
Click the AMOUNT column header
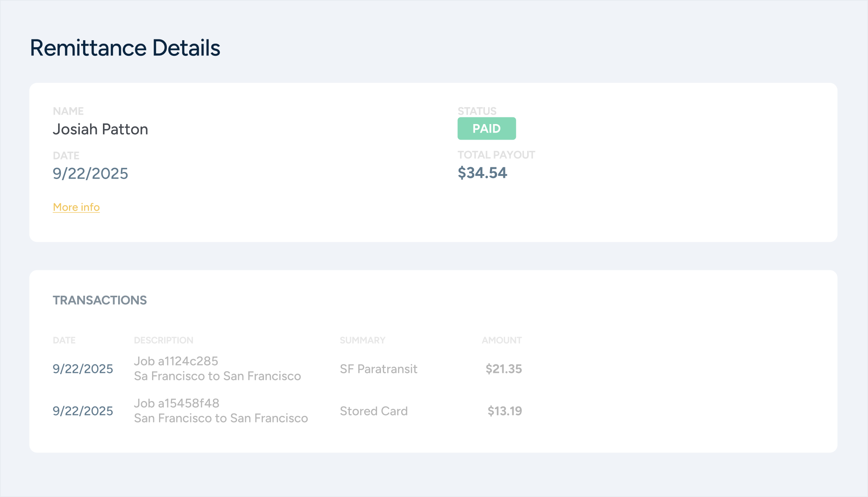(x=501, y=340)
